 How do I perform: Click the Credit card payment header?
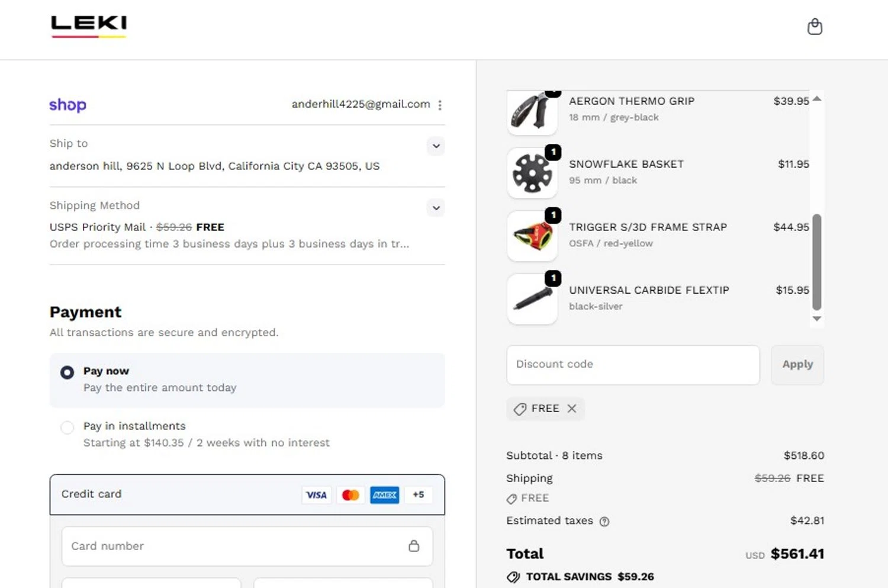pos(247,494)
